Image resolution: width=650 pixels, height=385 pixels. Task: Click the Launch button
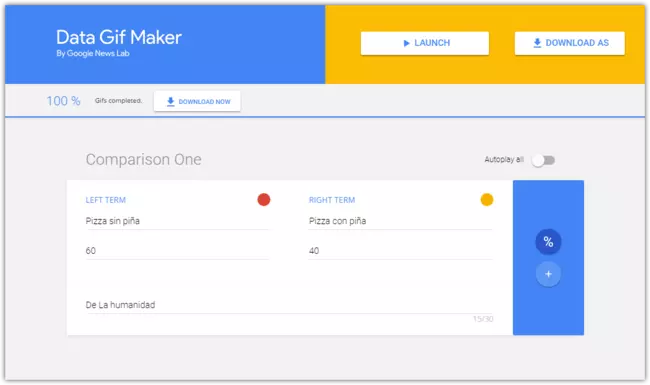[424, 43]
